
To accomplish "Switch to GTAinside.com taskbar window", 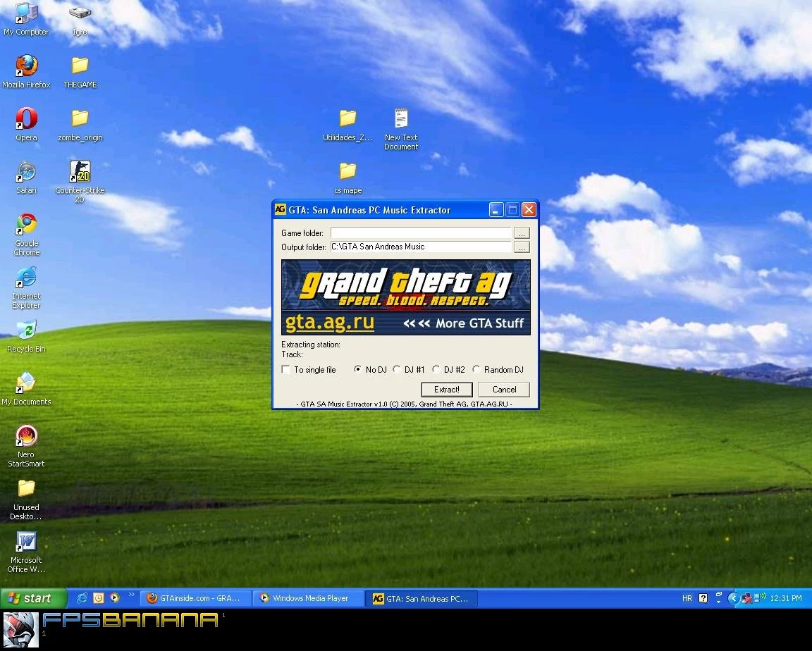I will click(x=196, y=598).
